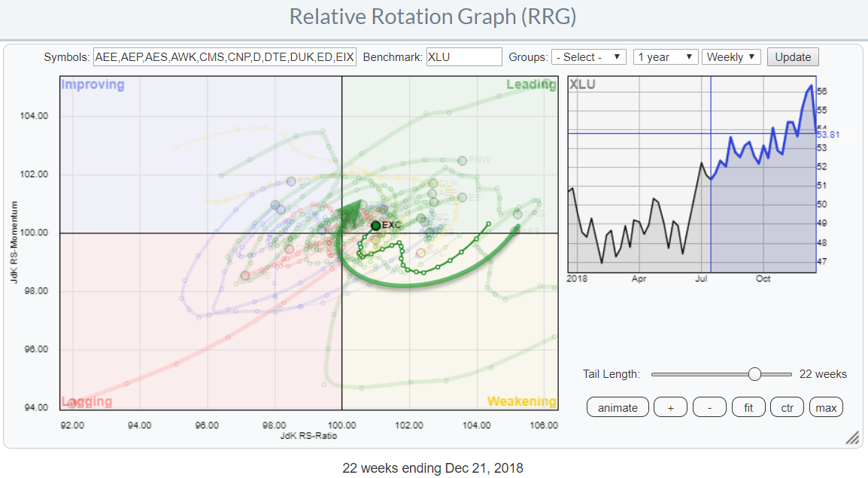Expand the 1 year period dropdown

(x=665, y=57)
